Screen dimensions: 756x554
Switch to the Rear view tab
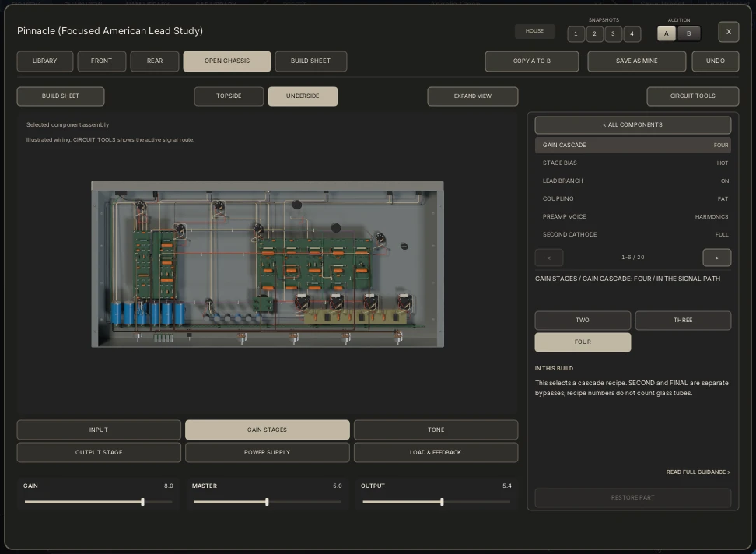pos(155,61)
